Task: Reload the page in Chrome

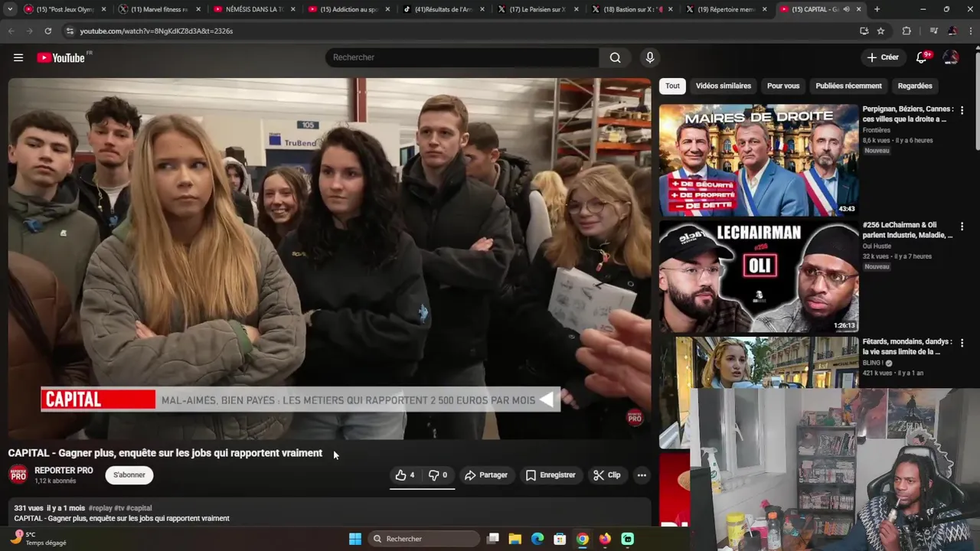Action: pyautogui.click(x=47, y=31)
